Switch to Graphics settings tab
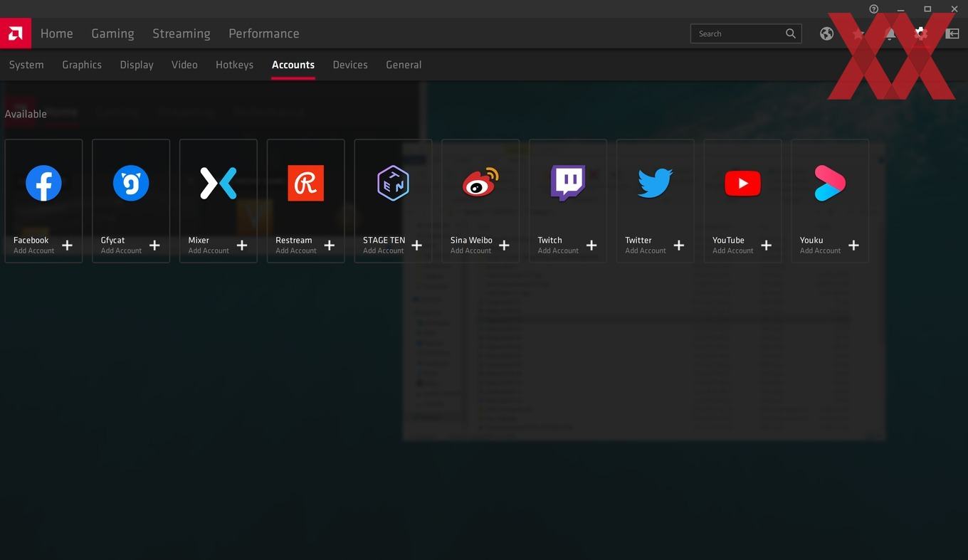968x560 pixels. 82,65
